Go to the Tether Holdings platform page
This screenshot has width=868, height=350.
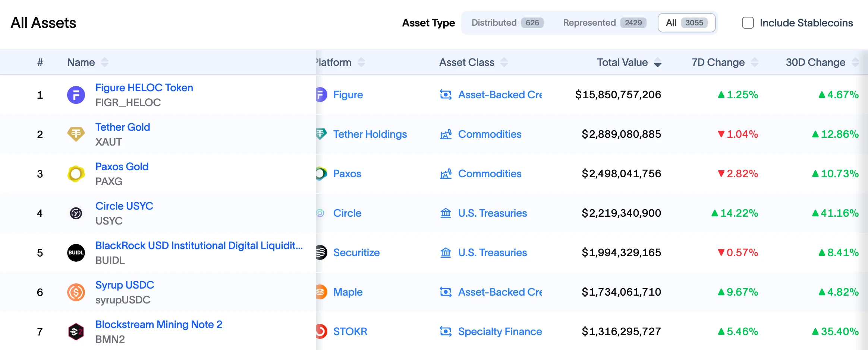point(370,134)
